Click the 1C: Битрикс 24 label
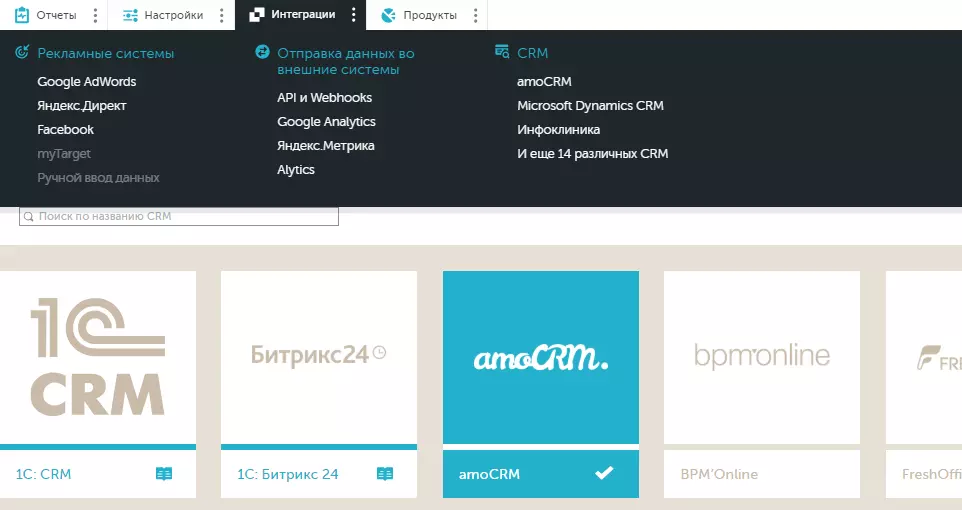Viewport: 962px width, 510px height. [288, 474]
